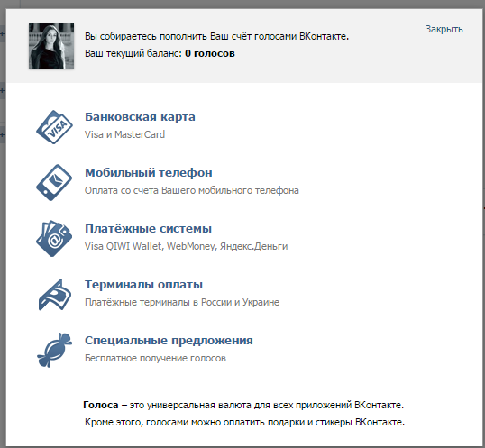The height and width of the screenshot is (448, 485).
Task: Click the user profile photo thumbnail
Action: point(51,46)
